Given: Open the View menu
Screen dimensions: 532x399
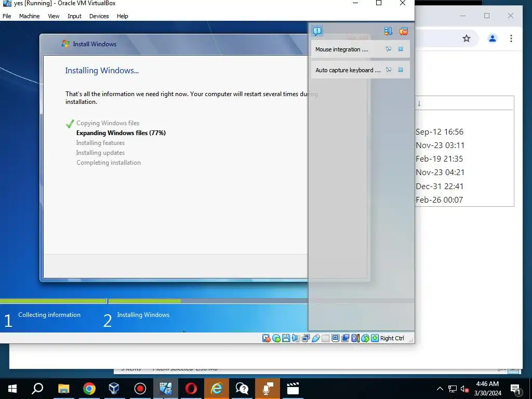Looking at the screenshot, I should (x=54, y=16).
